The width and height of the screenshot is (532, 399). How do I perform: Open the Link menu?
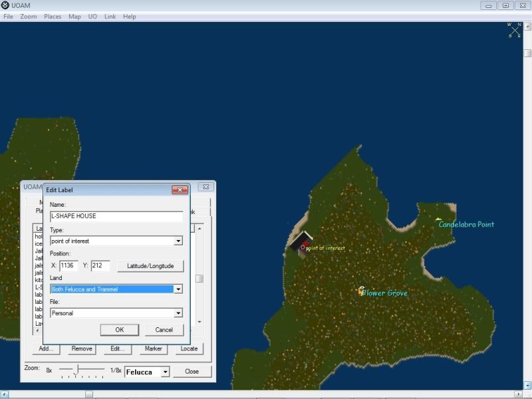coord(110,17)
